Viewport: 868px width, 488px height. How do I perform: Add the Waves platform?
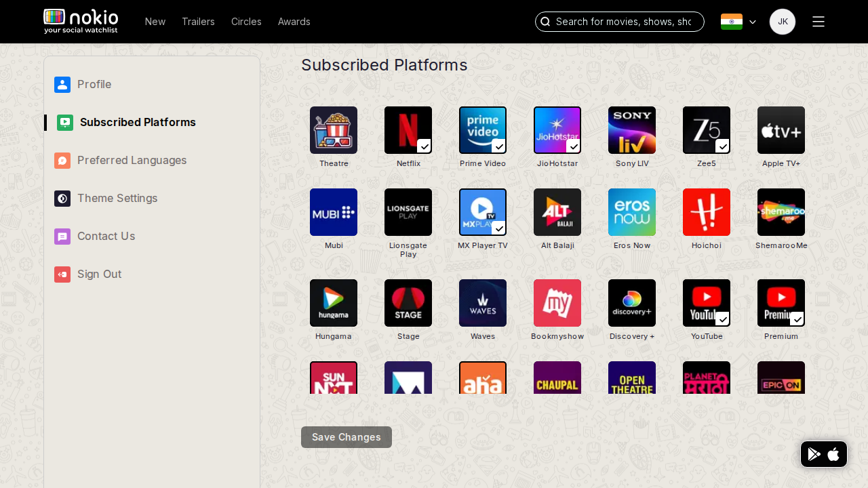(483, 303)
